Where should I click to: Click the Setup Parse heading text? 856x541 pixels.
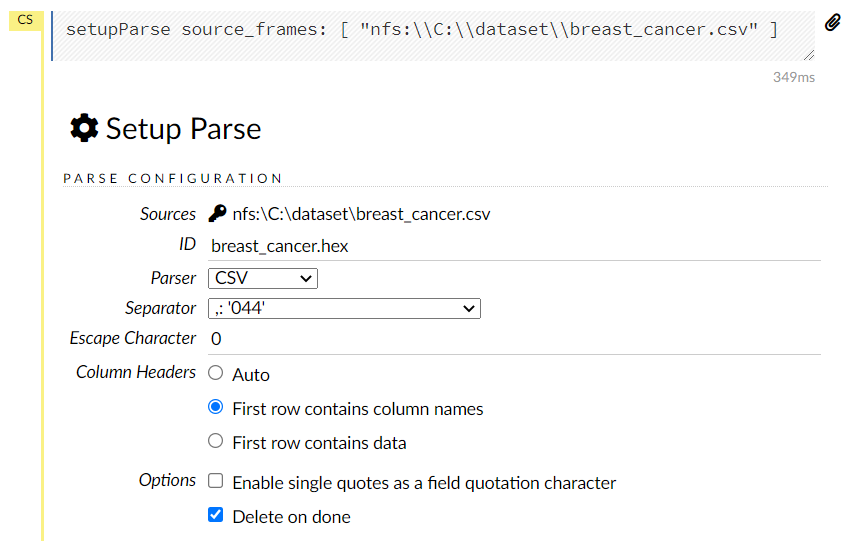click(x=183, y=129)
